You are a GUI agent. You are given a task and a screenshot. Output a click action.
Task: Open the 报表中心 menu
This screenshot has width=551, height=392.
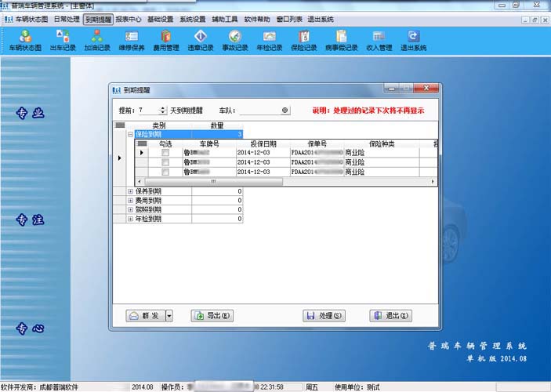(x=129, y=20)
